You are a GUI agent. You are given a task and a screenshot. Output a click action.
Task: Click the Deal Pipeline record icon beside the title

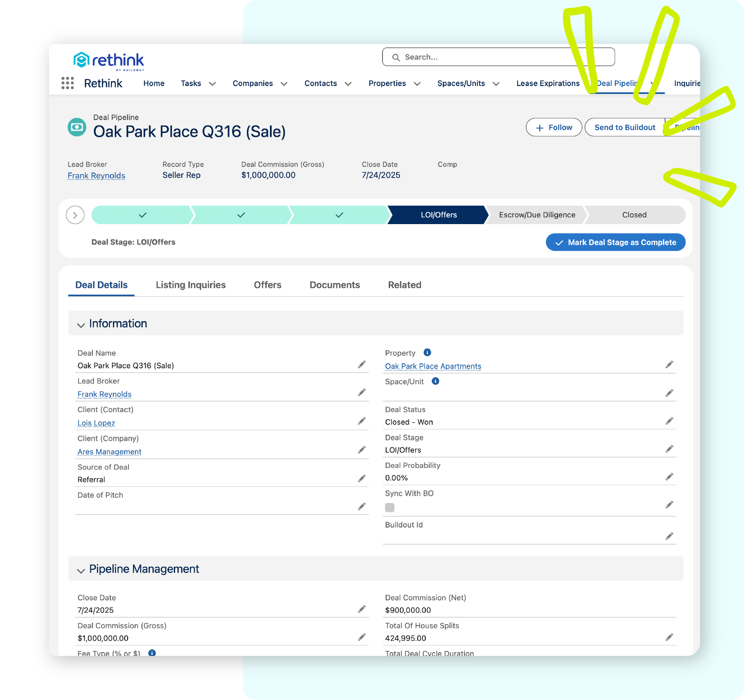point(77,127)
